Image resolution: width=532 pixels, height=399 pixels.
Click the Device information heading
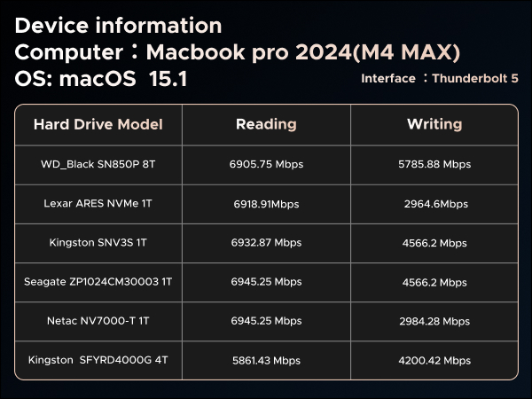118,26
